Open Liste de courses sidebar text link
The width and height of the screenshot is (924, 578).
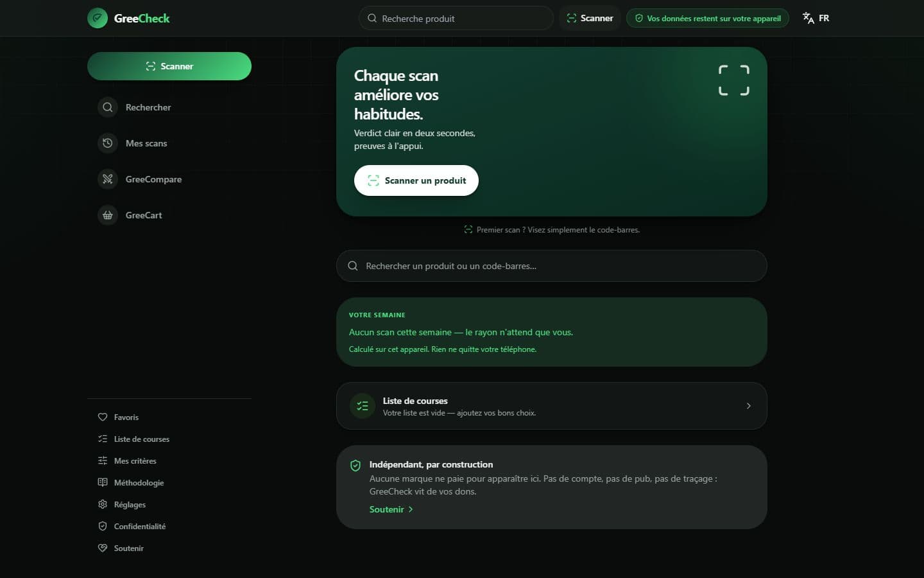point(142,439)
